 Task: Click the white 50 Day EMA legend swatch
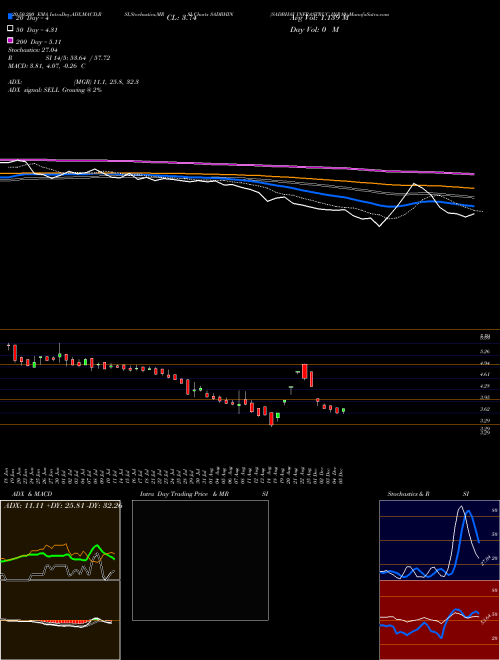point(10,29)
